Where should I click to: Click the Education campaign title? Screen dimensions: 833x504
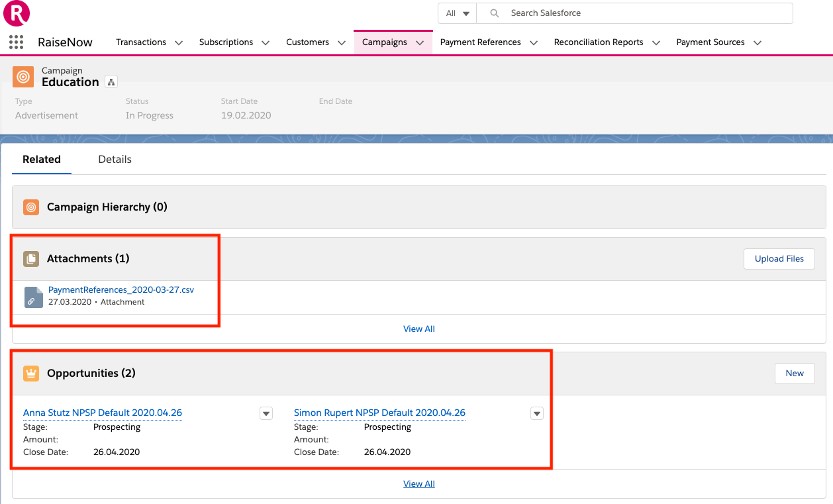70,82
